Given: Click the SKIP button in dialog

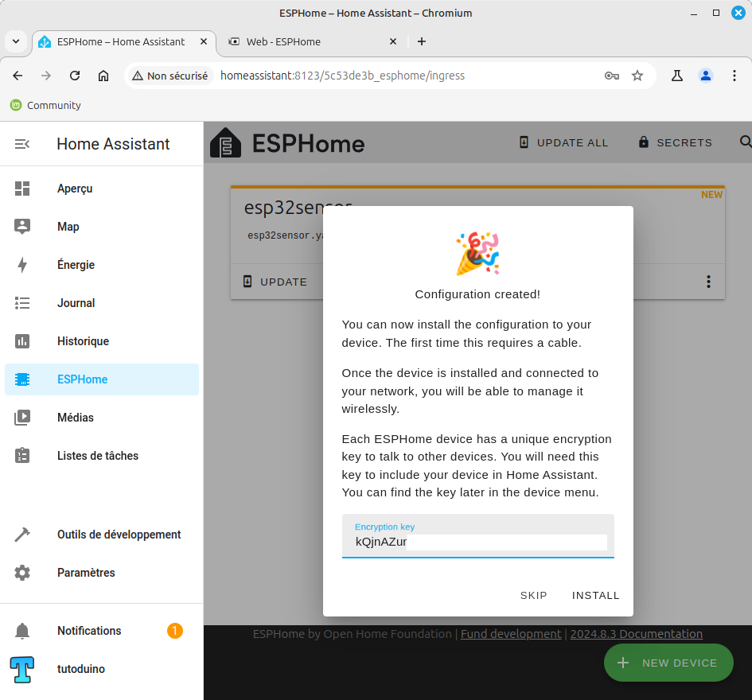Looking at the screenshot, I should pos(533,596).
